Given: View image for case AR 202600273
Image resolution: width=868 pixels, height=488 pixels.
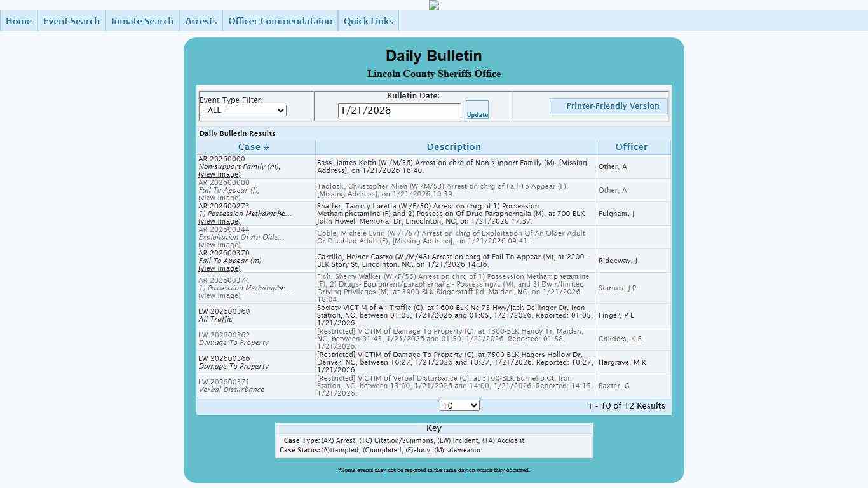Looking at the screenshot, I should point(219,222).
